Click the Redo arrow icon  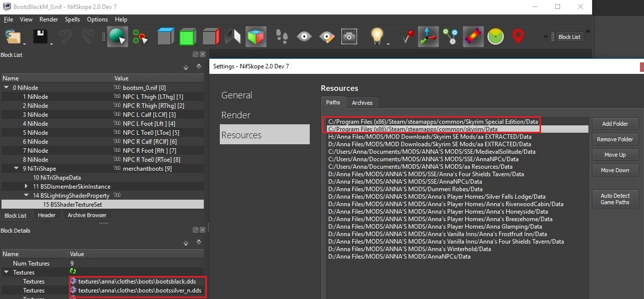point(87,37)
